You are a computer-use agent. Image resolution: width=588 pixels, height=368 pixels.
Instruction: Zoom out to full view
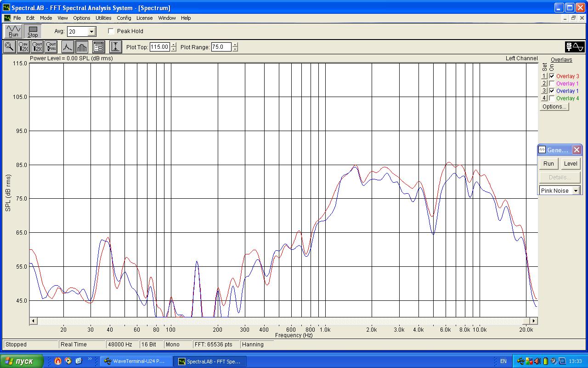pos(51,46)
